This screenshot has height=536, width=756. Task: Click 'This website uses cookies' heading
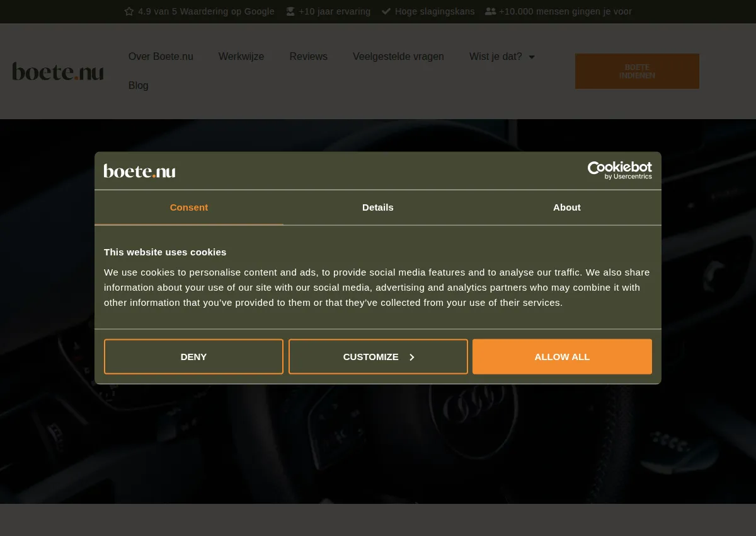tap(165, 252)
